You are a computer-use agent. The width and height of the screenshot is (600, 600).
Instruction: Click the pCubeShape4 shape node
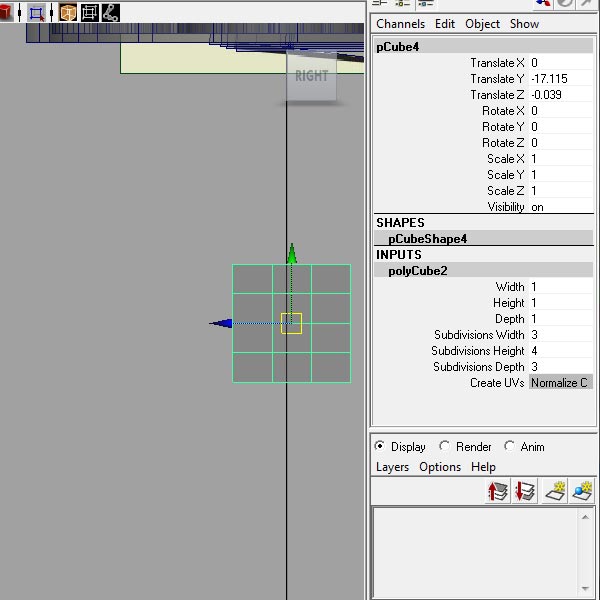pyautogui.click(x=484, y=239)
